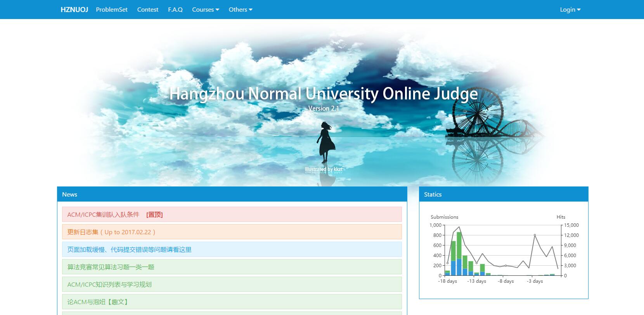Click the -3 days axis label
This screenshot has height=315, width=644.
point(535,281)
